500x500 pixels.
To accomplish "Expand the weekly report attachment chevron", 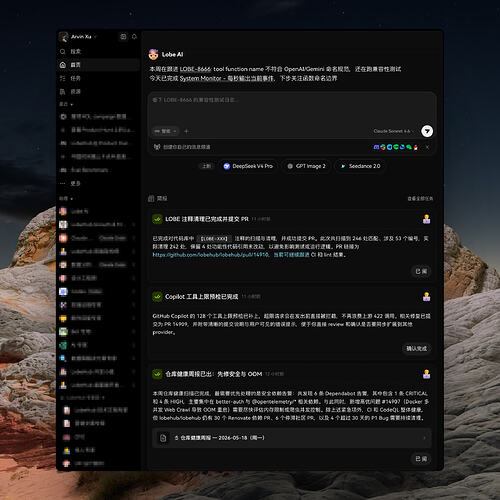I will pyautogui.click(x=424, y=438).
